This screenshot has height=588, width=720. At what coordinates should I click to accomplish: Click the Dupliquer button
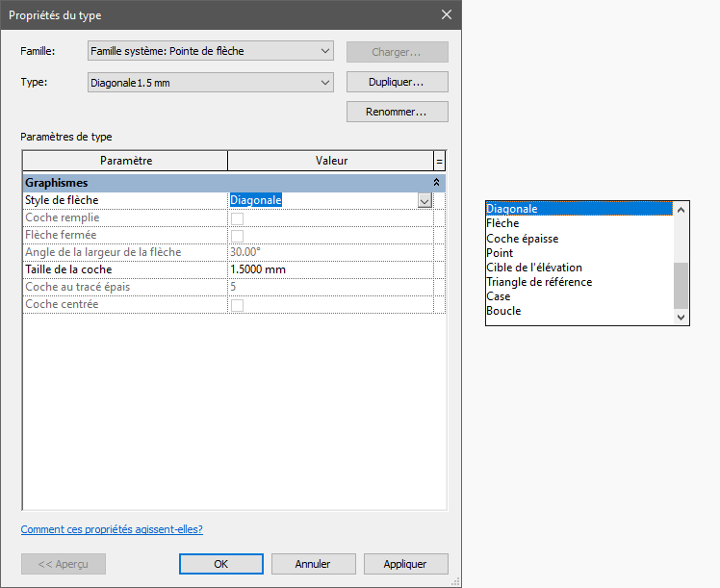click(x=397, y=83)
